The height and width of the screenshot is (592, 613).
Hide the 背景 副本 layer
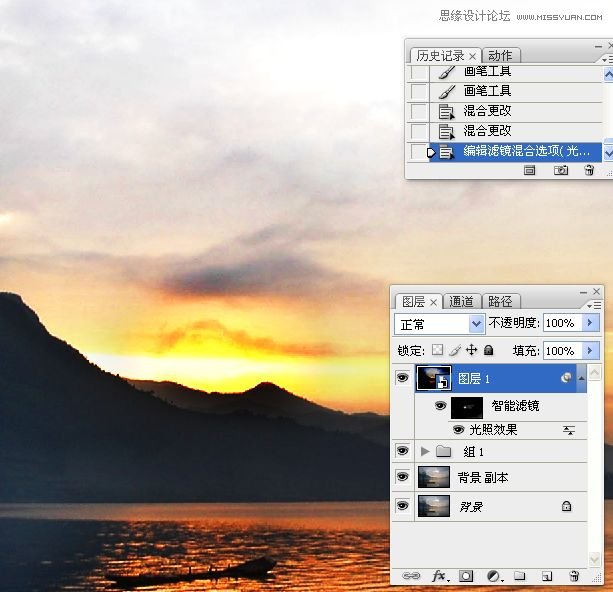403,477
